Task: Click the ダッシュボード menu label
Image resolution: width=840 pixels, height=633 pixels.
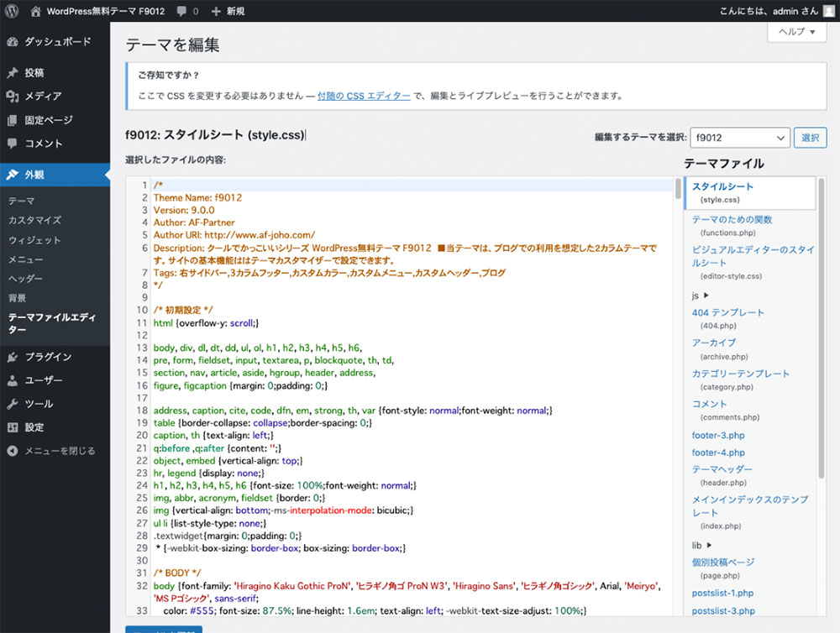Action: [x=58, y=42]
